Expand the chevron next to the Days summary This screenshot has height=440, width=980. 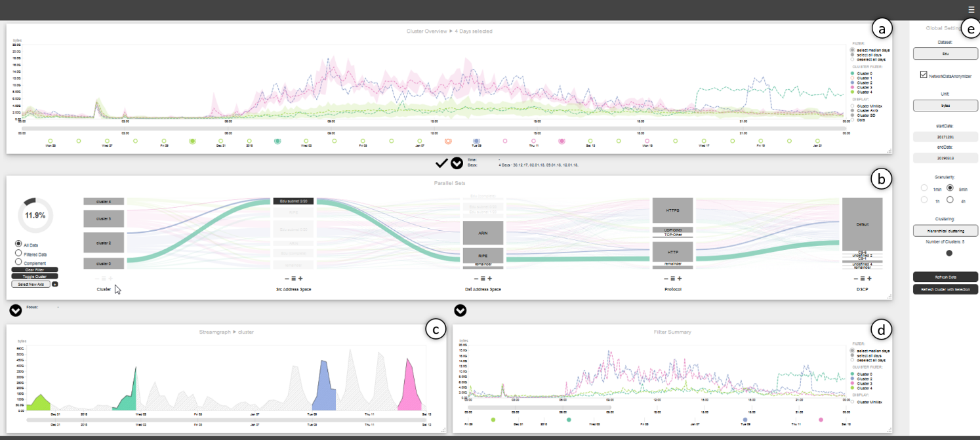click(x=457, y=163)
